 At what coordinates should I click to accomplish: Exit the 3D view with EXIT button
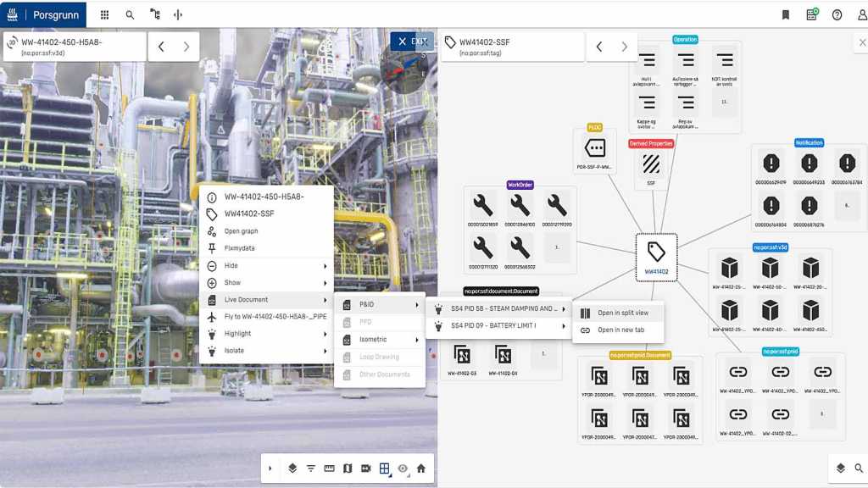point(412,42)
